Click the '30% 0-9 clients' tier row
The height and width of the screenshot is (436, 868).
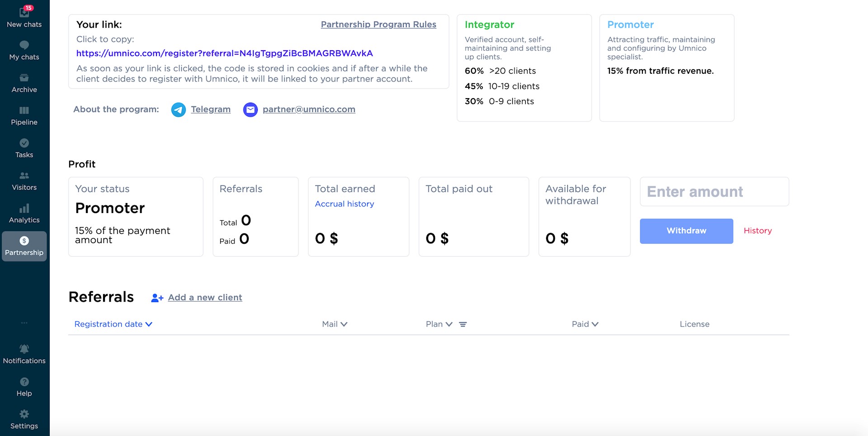click(x=499, y=102)
